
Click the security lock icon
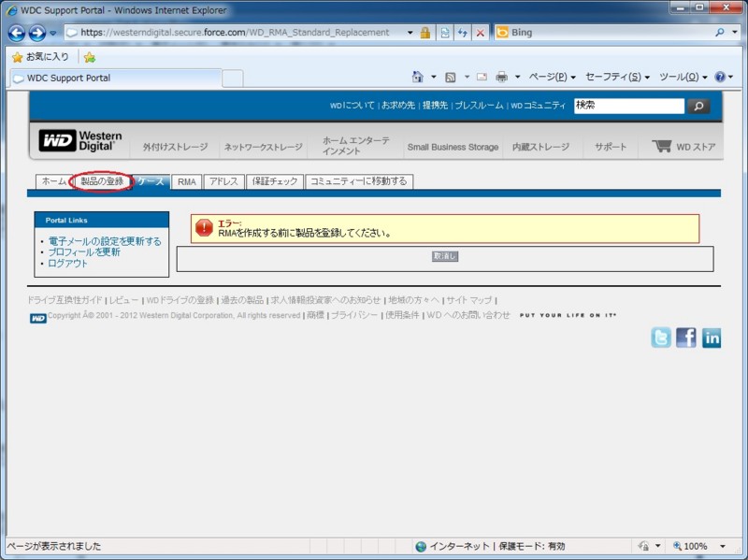click(x=425, y=33)
